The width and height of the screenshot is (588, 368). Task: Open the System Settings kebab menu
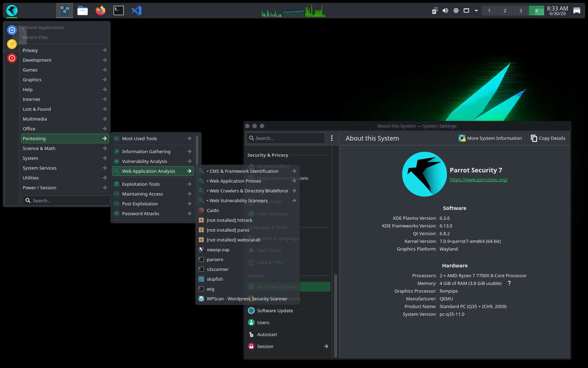332,138
